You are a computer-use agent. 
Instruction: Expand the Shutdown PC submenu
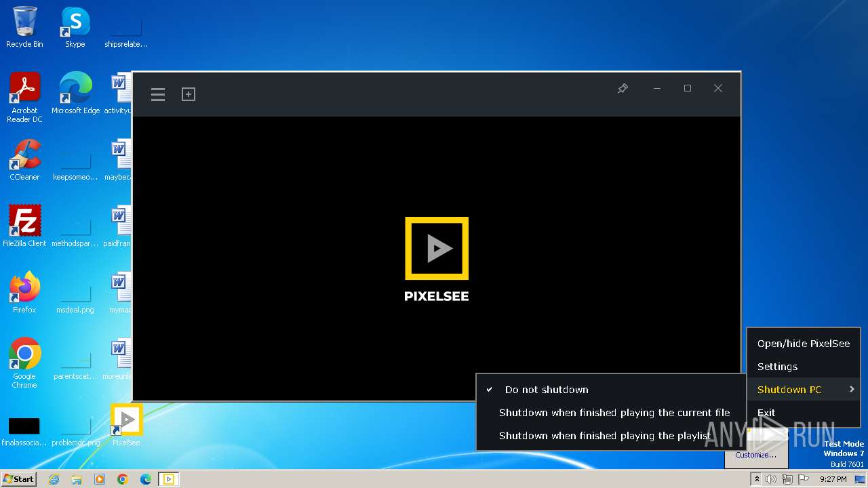[x=804, y=390]
